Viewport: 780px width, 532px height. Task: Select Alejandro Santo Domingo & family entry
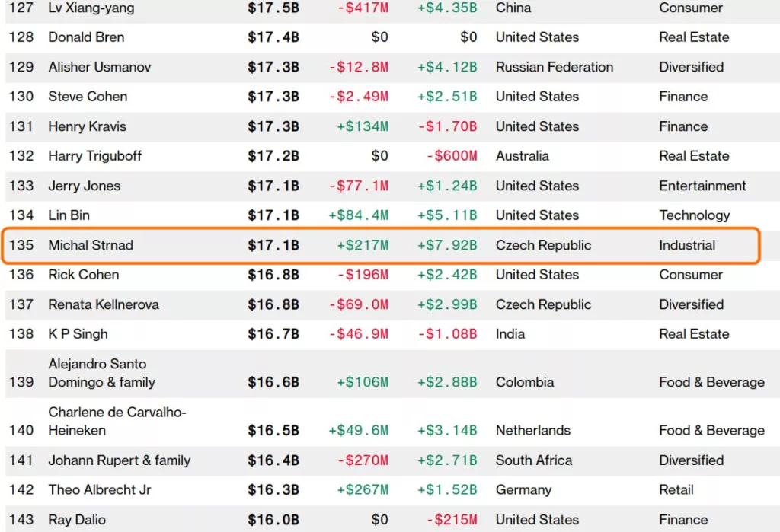tap(101, 373)
